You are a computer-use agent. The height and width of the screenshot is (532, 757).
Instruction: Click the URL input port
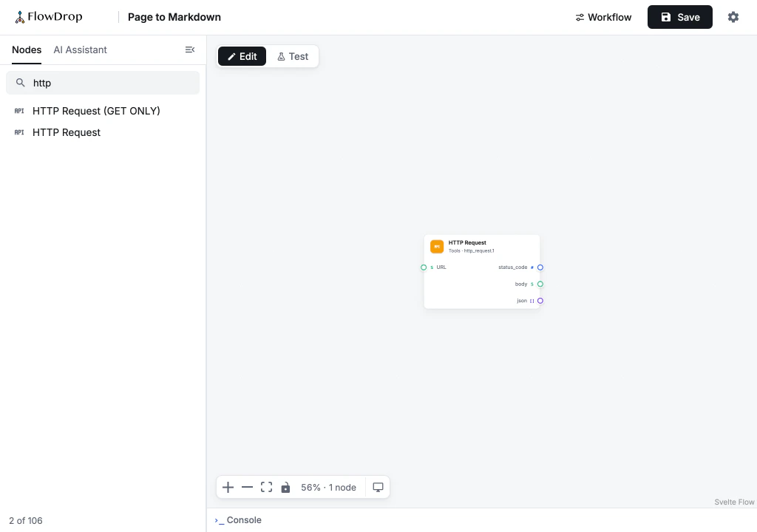(x=424, y=267)
